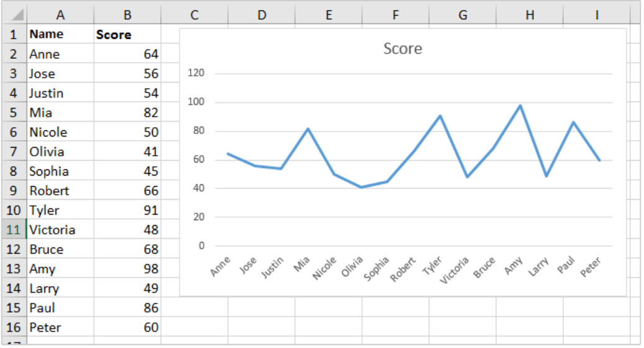
Task: Select the cell containing Justin
Action: (x=60, y=93)
